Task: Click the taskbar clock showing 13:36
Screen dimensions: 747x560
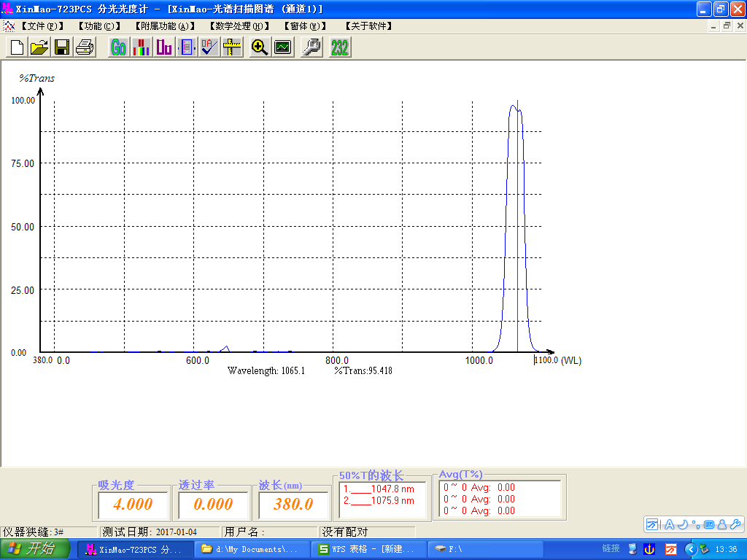Action: click(726, 549)
